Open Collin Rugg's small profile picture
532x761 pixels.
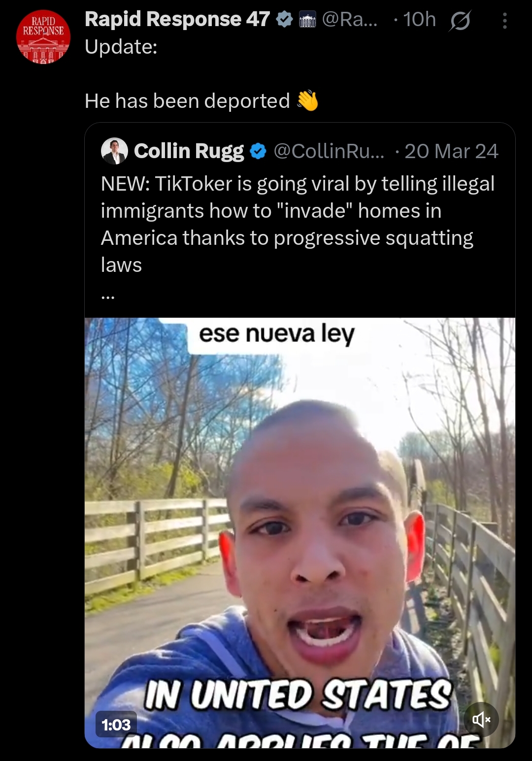click(114, 151)
